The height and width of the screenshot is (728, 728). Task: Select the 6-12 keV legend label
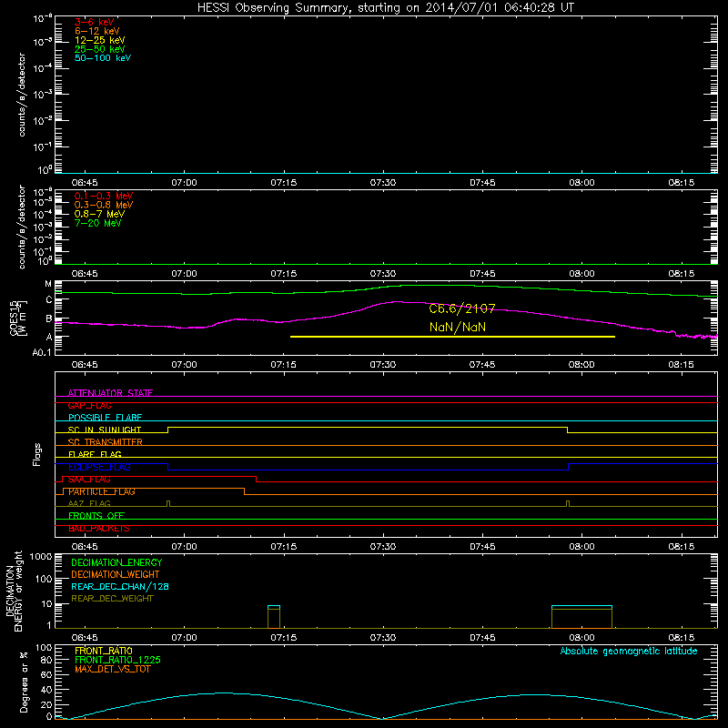[x=97, y=31]
